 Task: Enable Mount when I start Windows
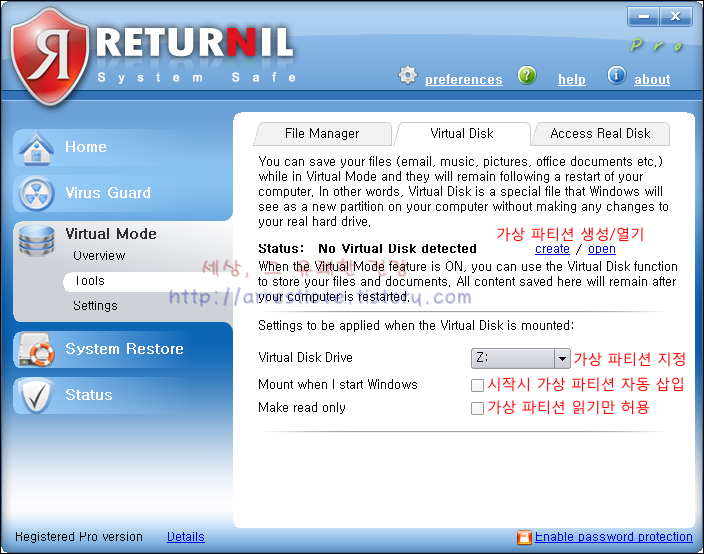pyautogui.click(x=477, y=385)
